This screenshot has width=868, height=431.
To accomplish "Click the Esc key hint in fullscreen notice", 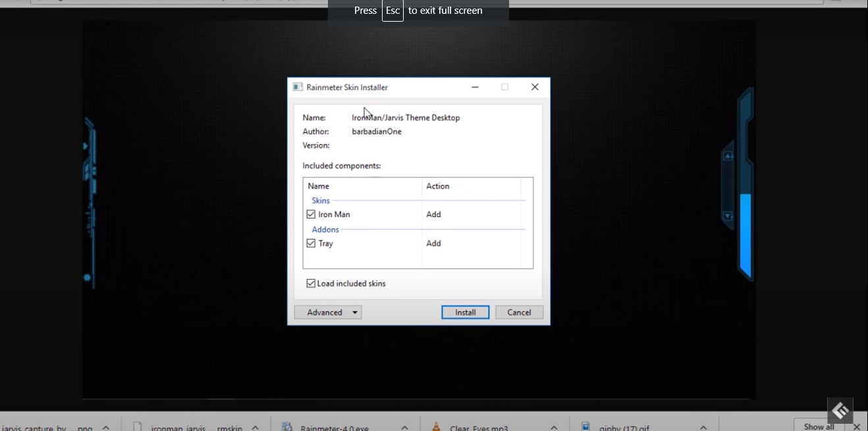I will (x=393, y=11).
